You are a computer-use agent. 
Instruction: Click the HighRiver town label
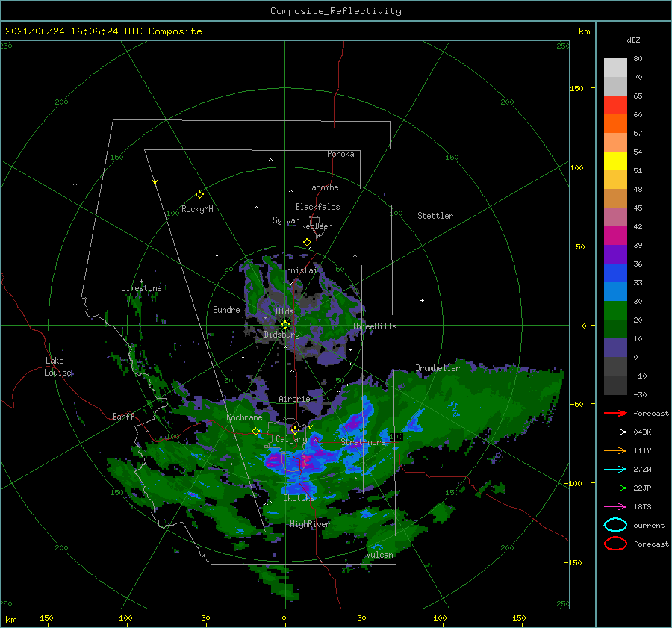click(x=309, y=524)
